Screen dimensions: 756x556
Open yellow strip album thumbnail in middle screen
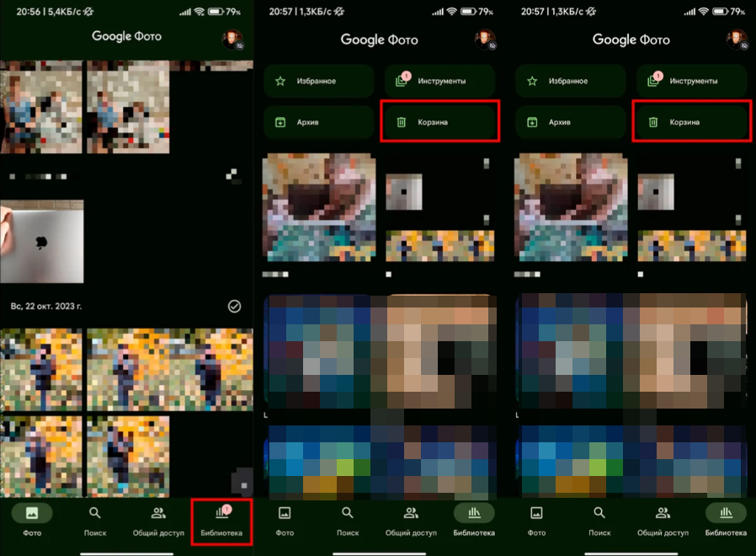(439, 246)
